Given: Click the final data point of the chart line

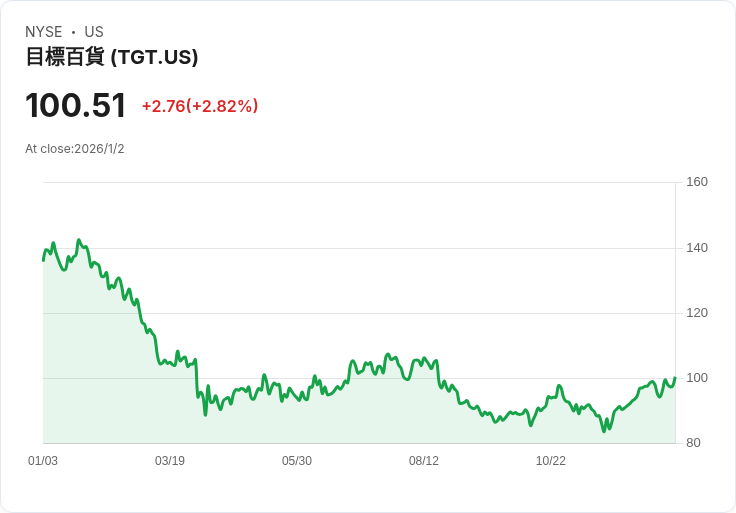Looking at the screenshot, I should 675,378.
